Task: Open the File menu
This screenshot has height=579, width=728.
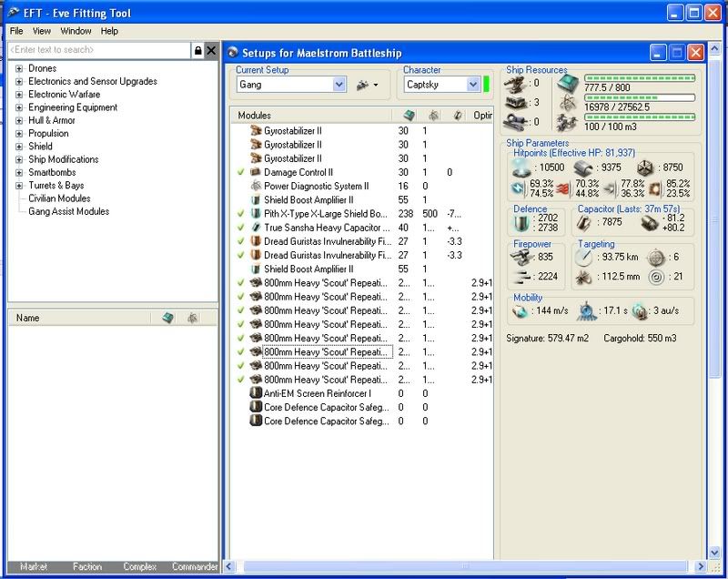Action: point(16,31)
